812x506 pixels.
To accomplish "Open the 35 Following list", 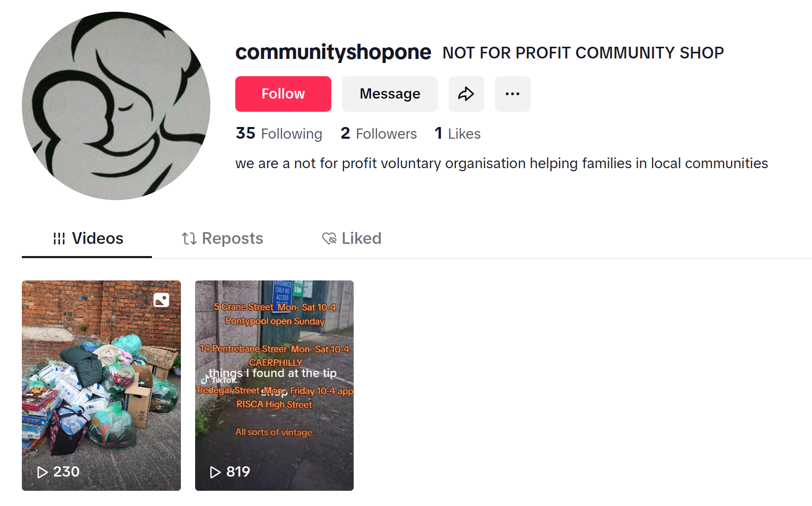I will [x=279, y=134].
